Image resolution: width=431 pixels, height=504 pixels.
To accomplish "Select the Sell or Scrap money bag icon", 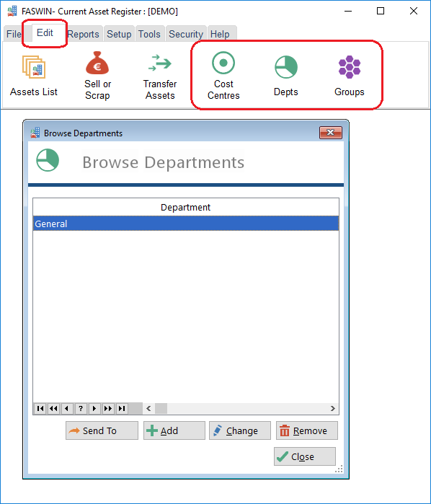I will pos(97,63).
